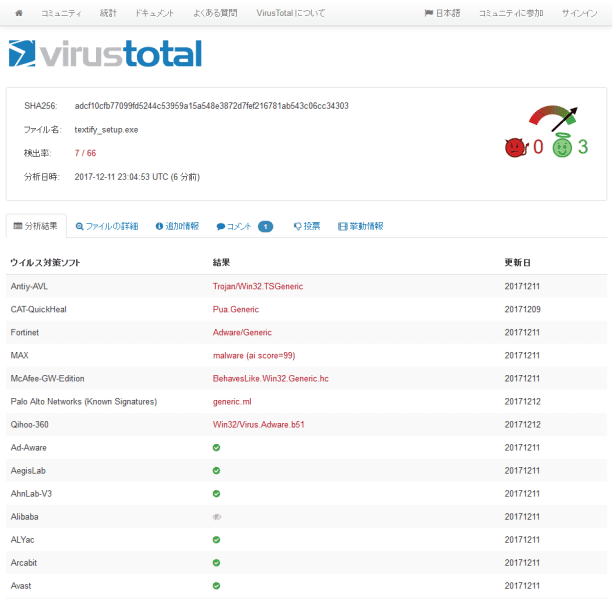Image resolution: width=613 pixels, height=599 pixels.
Task: Click the VirusTotal logo
Action: pyautogui.click(x=105, y=54)
